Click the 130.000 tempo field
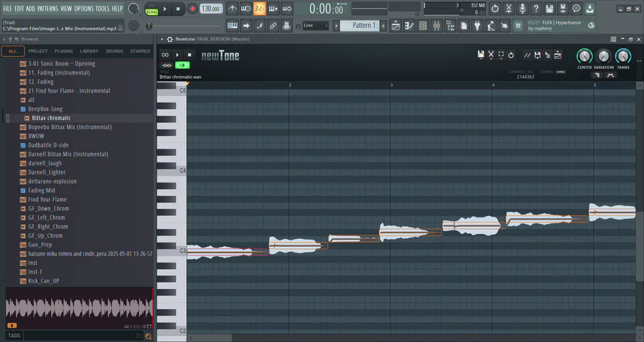The height and width of the screenshot is (342, 644). (211, 9)
